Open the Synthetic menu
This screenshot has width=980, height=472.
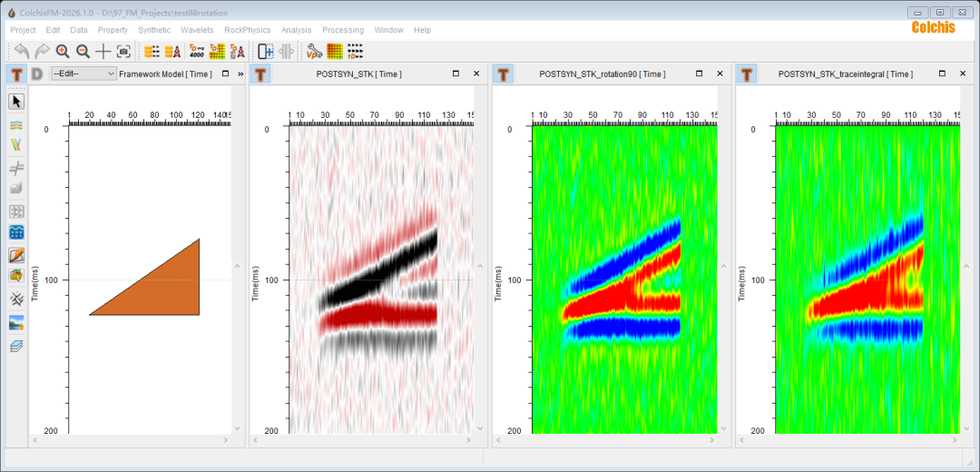(x=154, y=30)
